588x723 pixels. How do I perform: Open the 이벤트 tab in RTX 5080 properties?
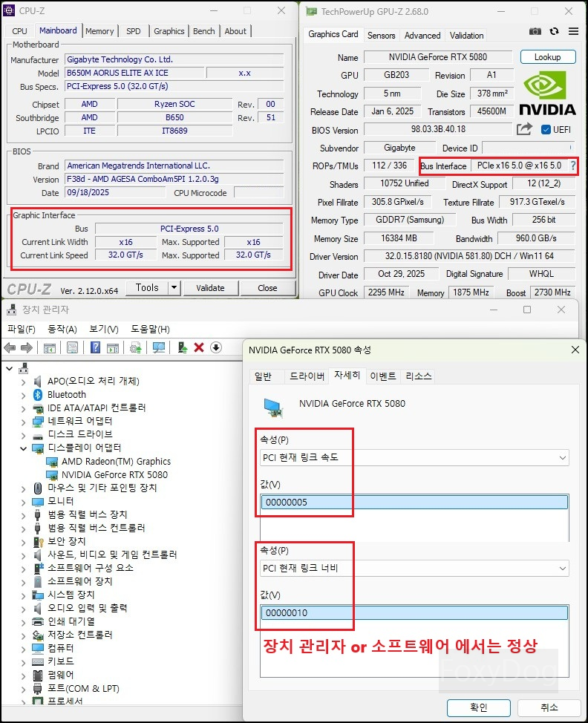pyautogui.click(x=383, y=376)
